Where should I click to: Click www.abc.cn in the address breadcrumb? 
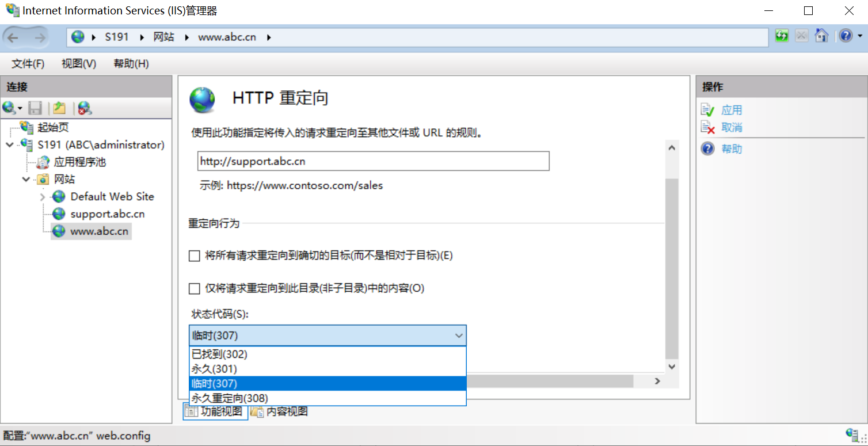click(x=227, y=37)
